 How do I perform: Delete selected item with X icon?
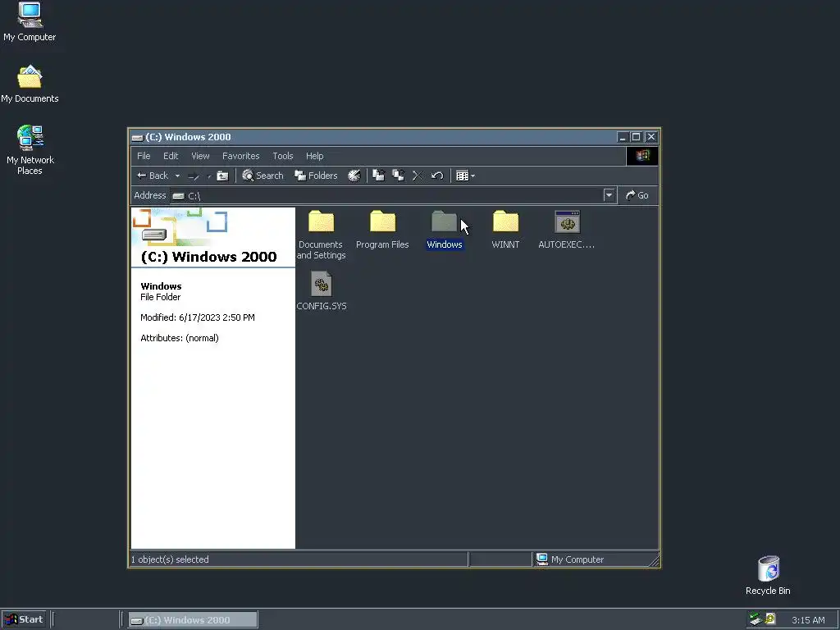(418, 176)
